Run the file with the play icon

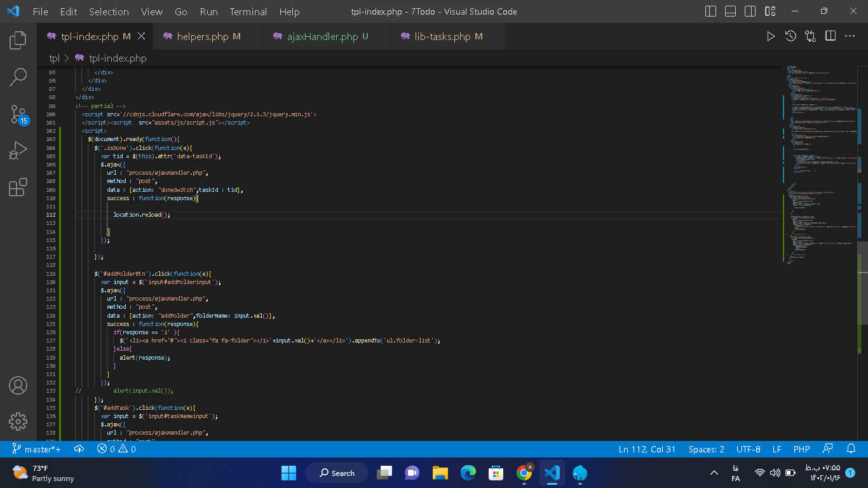771,36
